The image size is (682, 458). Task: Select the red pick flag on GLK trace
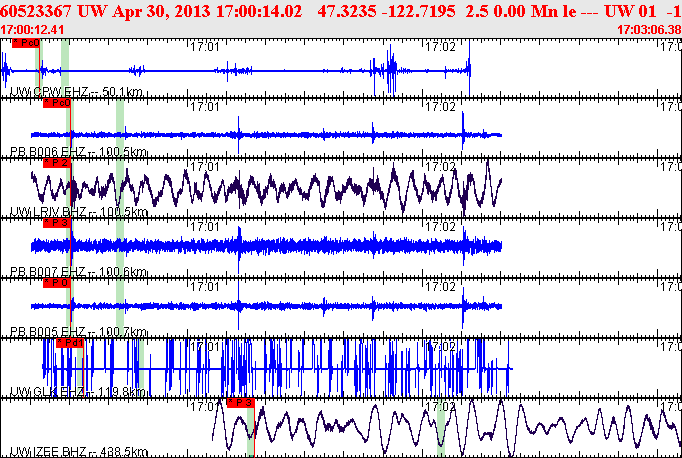70,343
